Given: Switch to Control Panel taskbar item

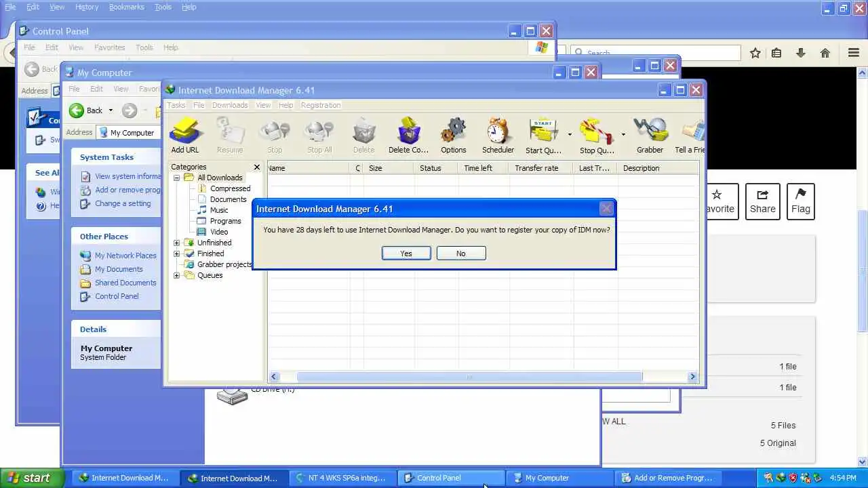Looking at the screenshot, I should 450,478.
